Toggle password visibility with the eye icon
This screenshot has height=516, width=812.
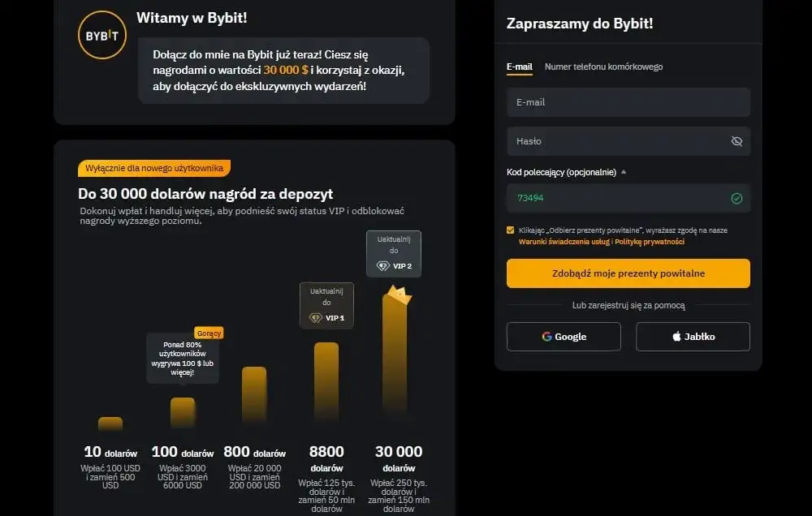point(736,140)
